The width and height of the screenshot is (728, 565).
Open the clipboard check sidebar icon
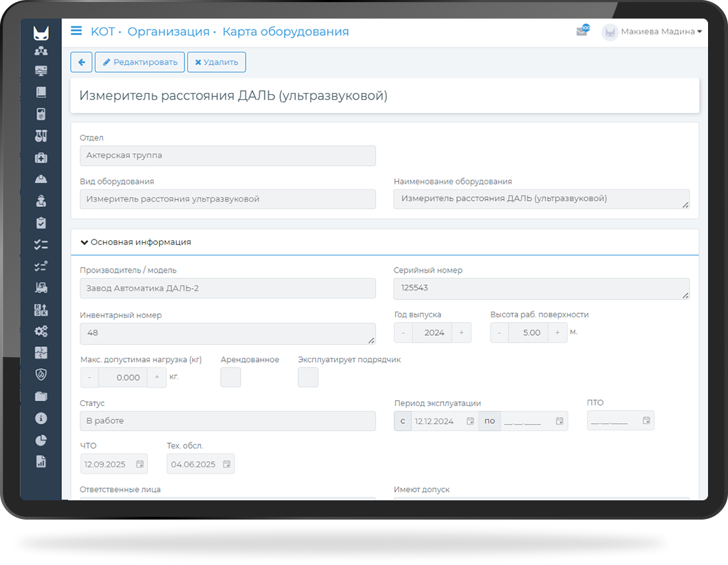click(x=41, y=223)
